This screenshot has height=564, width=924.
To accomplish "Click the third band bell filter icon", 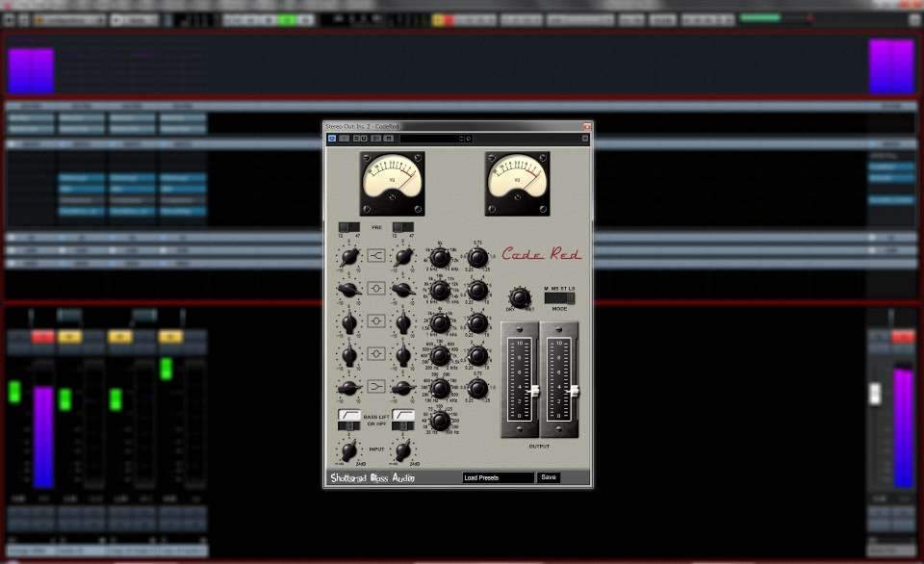I will click(376, 321).
